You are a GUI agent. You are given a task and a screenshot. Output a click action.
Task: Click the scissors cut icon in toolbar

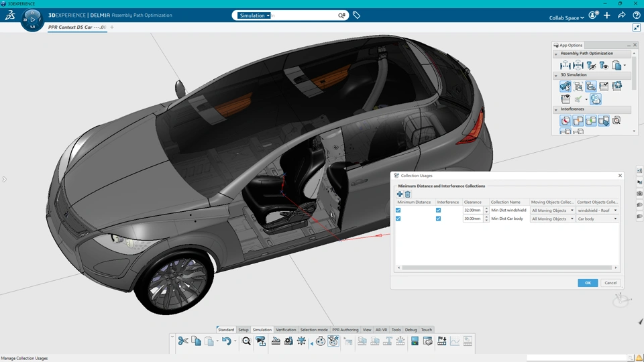(183, 341)
